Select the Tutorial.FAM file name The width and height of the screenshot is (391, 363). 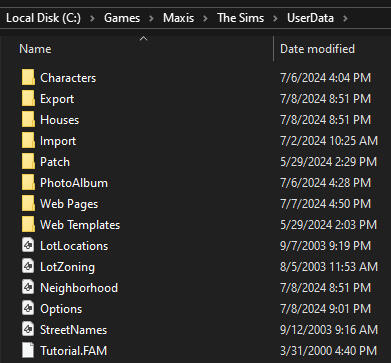tap(73, 351)
